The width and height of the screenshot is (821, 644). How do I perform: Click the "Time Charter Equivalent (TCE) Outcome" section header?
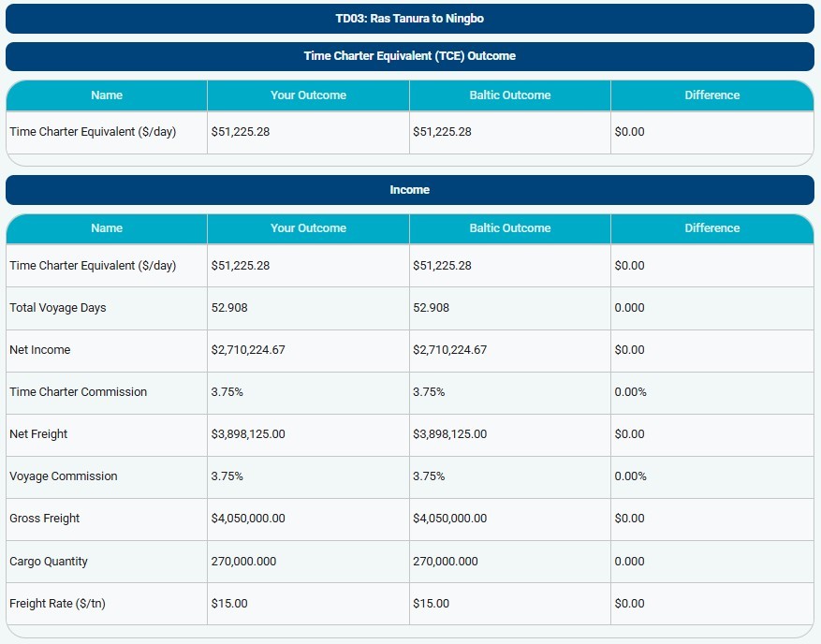[x=409, y=56]
